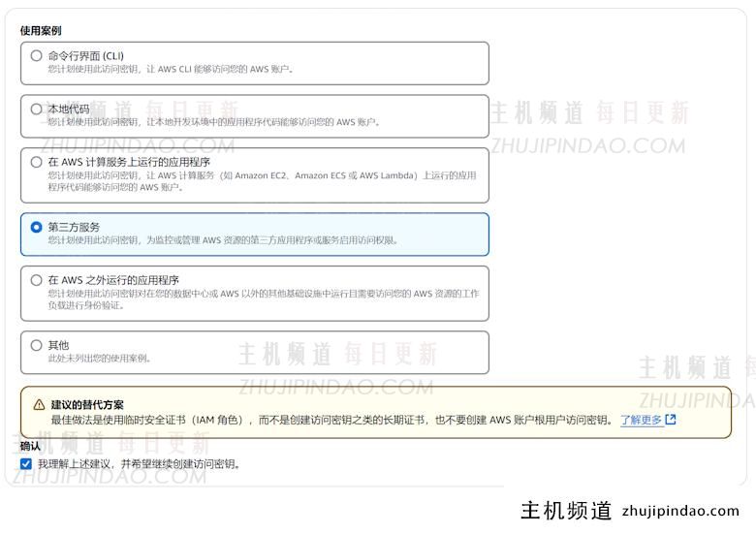Select the 其他 radio option

[x=36, y=345]
